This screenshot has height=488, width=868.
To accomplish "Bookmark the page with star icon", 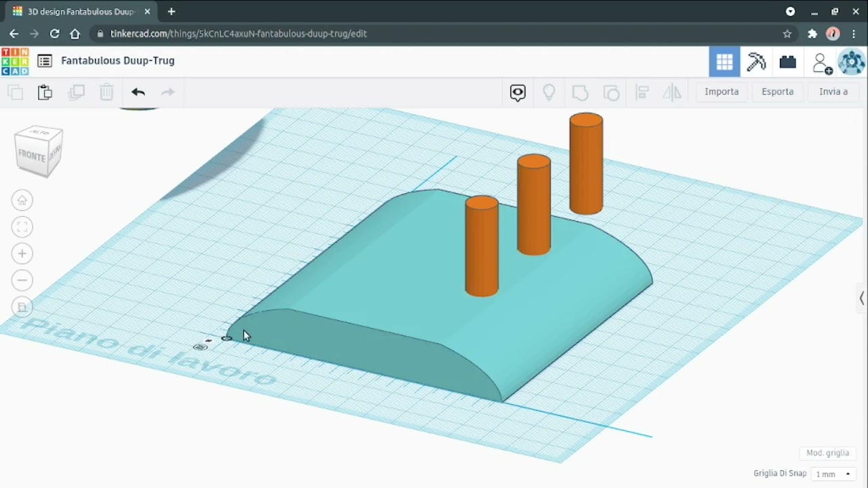I will point(787,33).
